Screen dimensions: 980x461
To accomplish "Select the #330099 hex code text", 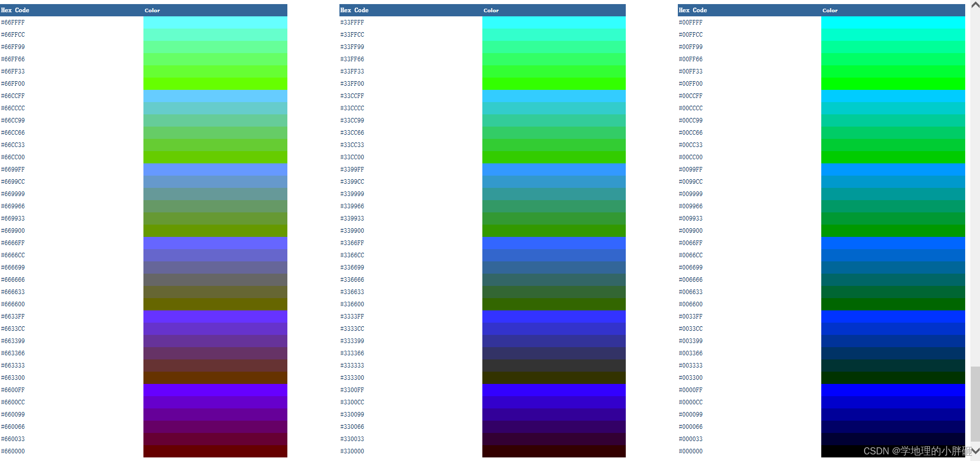I will (x=352, y=415).
